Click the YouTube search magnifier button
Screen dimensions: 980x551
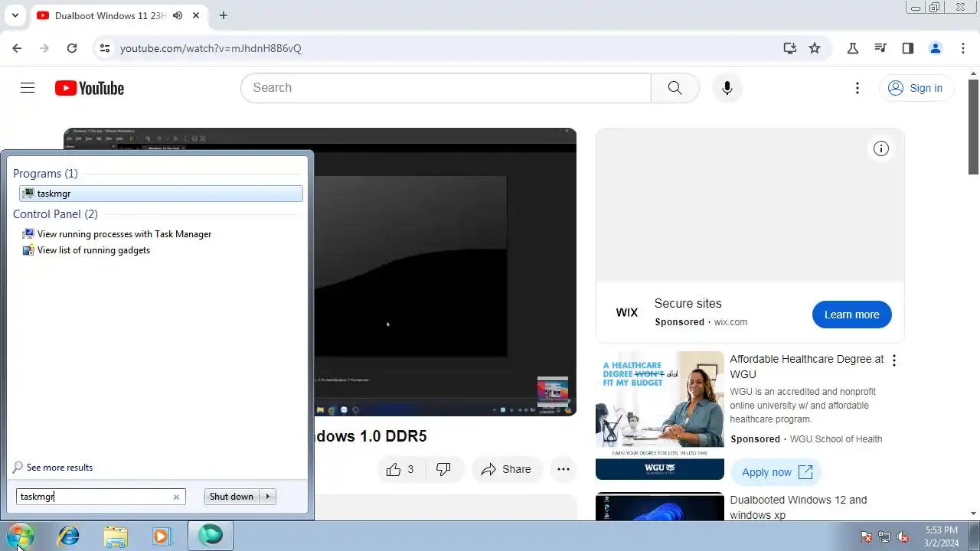tap(675, 88)
